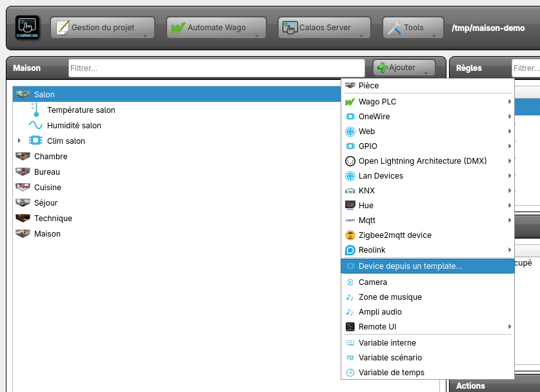
Task: Click the Règles filter input field
Action: [526, 68]
